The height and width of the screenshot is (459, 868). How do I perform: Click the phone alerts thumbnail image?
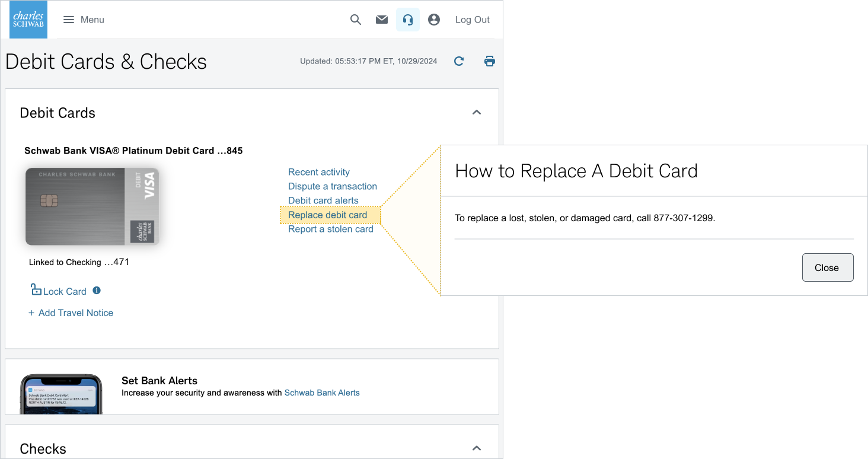click(61, 394)
